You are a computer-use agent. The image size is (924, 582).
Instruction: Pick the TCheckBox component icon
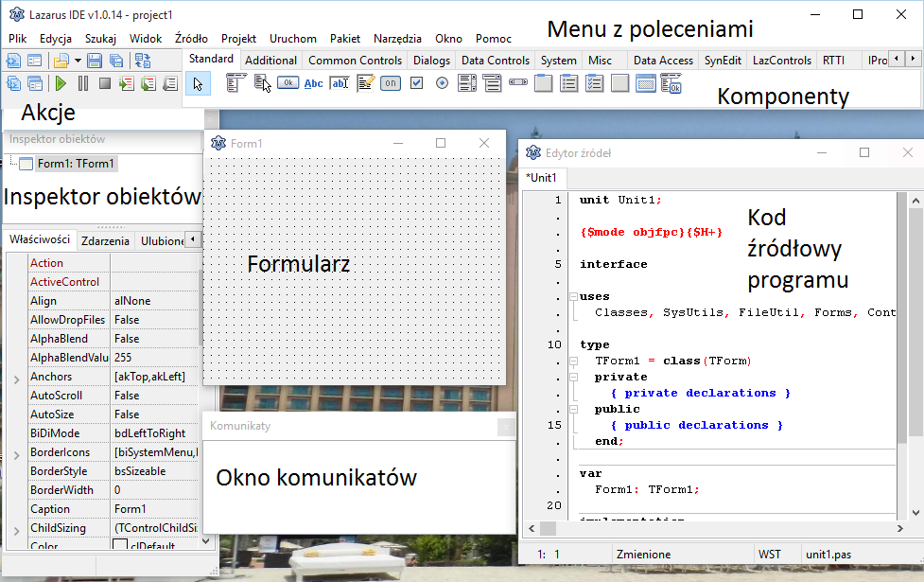(417, 83)
